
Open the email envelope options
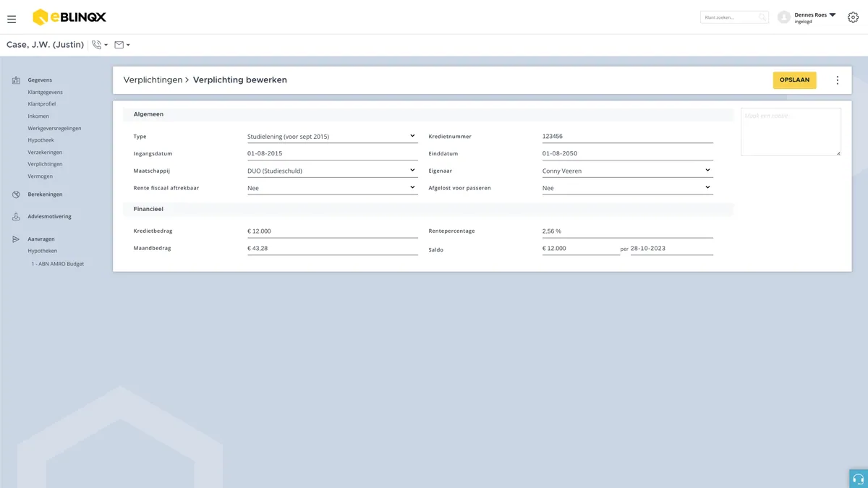(122, 45)
